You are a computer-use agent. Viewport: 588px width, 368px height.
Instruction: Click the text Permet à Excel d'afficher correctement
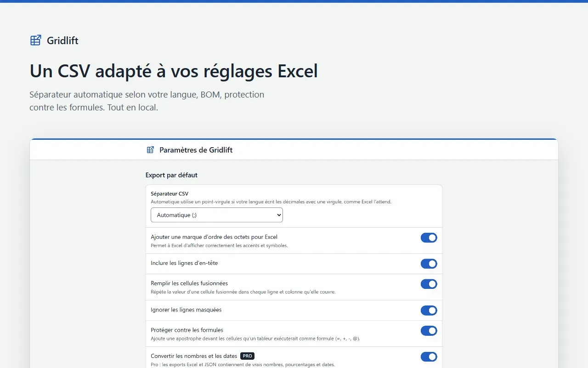click(x=219, y=246)
